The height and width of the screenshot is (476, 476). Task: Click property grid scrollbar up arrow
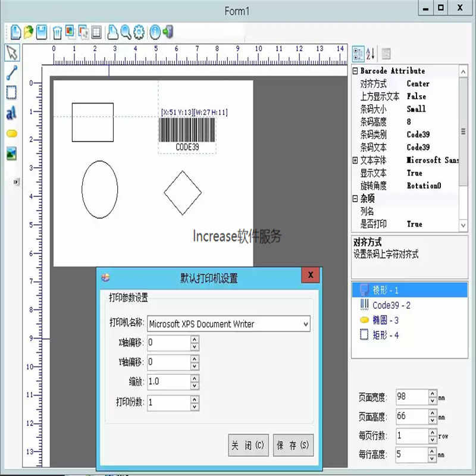click(463, 71)
